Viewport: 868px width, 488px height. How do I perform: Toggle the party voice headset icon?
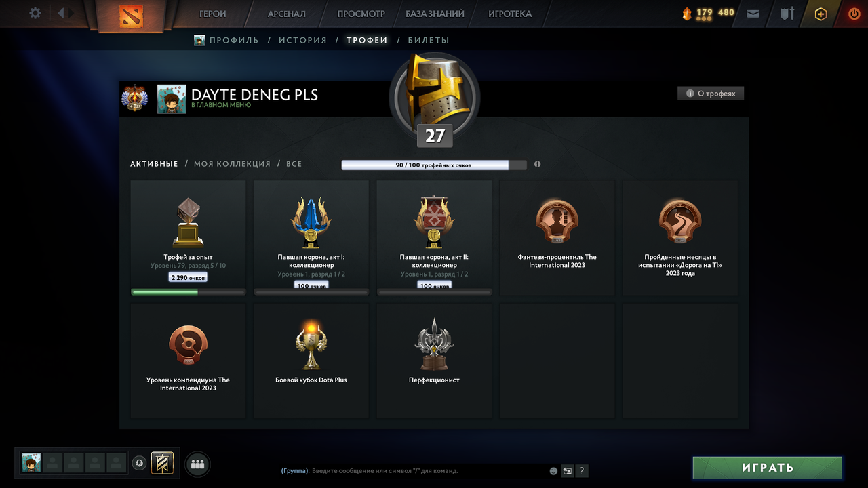click(x=139, y=463)
